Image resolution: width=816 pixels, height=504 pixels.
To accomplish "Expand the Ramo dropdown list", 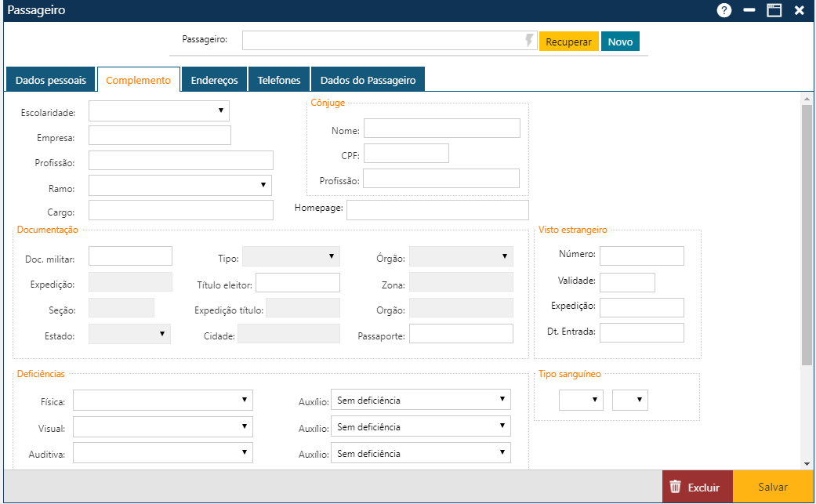I will (x=180, y=185).
